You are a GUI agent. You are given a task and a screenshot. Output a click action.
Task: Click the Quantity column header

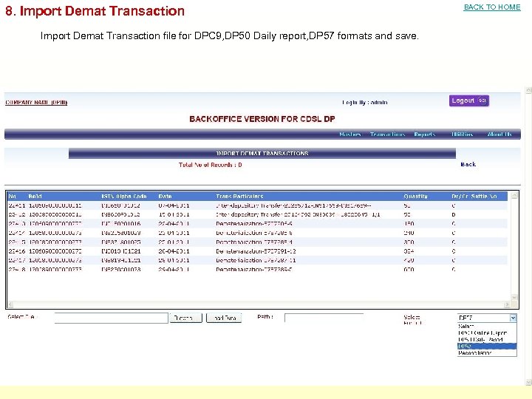[415, 196]
